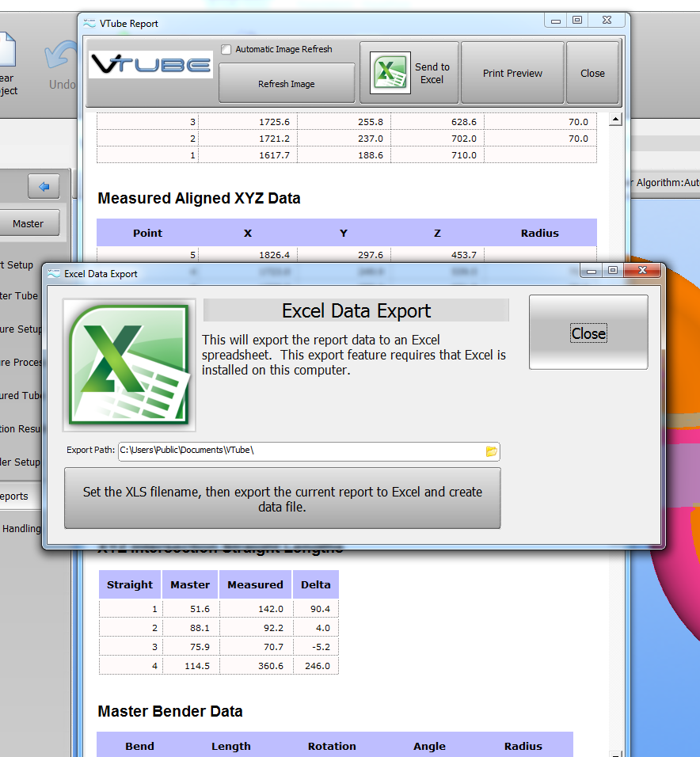Enable the Automatic Image Refresh checkbox

[226, 49]
